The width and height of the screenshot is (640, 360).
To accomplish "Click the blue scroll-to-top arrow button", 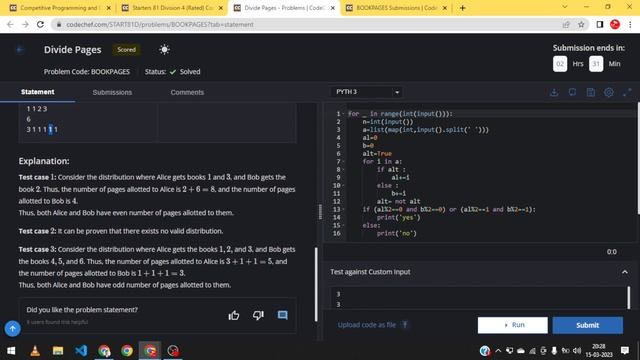I will [x=13, y=328].
